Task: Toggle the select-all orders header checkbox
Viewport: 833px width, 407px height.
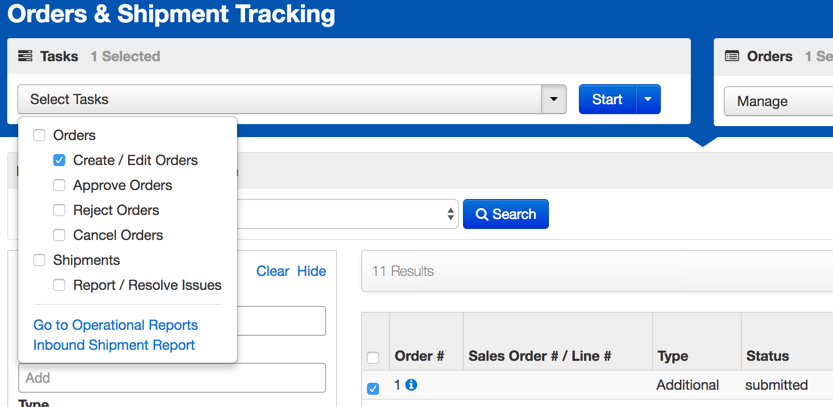Action: pos(373,357)
